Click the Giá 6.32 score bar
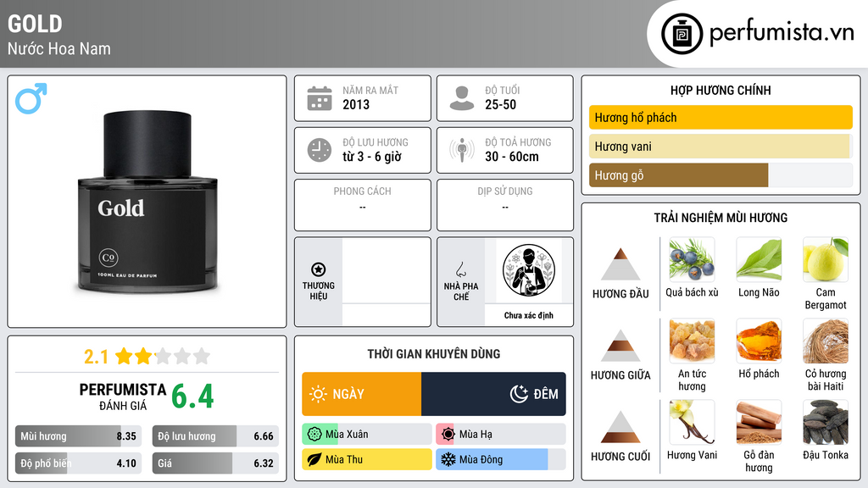 tap(215, 463)
